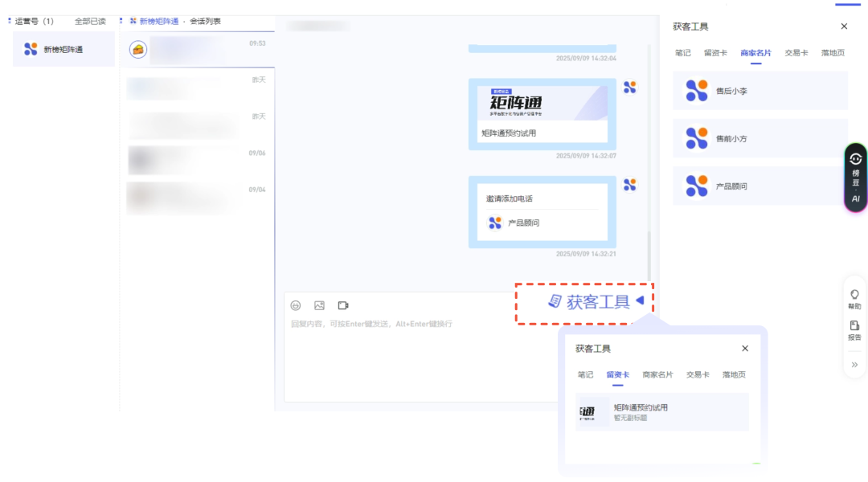Expand the double-chevron side toolbar arrow
The height and width of the screenshot is (482, 868).
(854, 365)
